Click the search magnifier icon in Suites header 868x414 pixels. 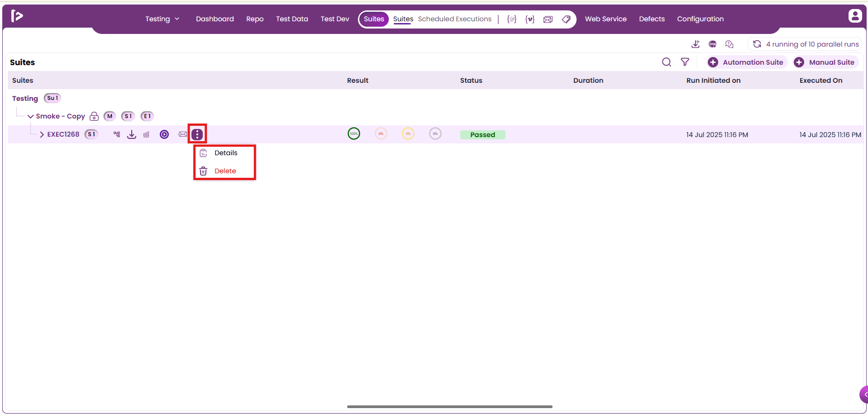(x=667, y=62)
